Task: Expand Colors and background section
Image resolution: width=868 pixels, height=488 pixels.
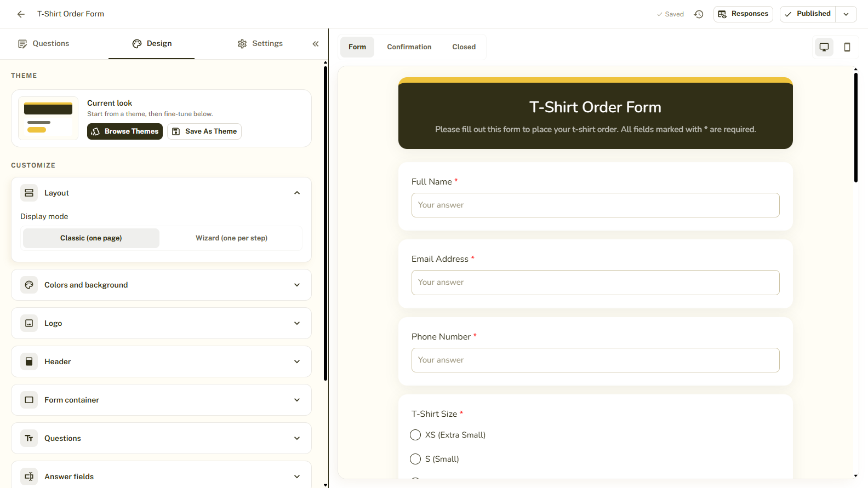Action: 297,285
